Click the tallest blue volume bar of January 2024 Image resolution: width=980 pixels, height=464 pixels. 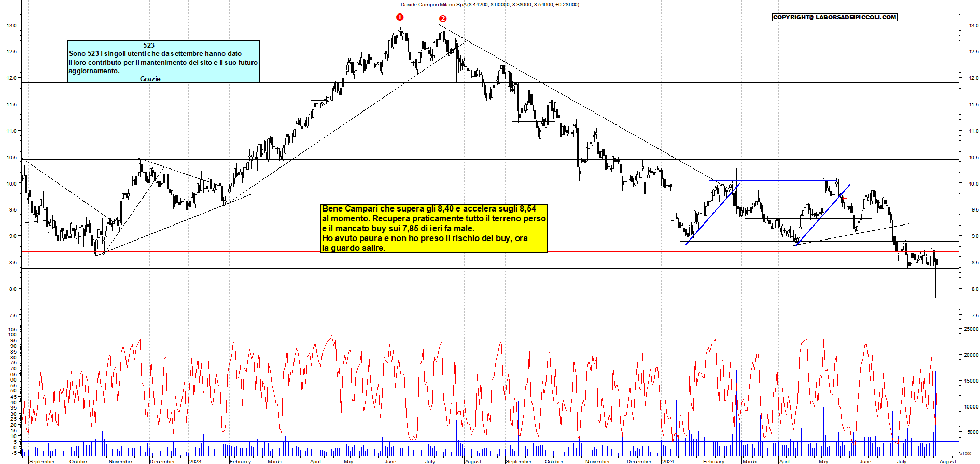pos(673,397)
